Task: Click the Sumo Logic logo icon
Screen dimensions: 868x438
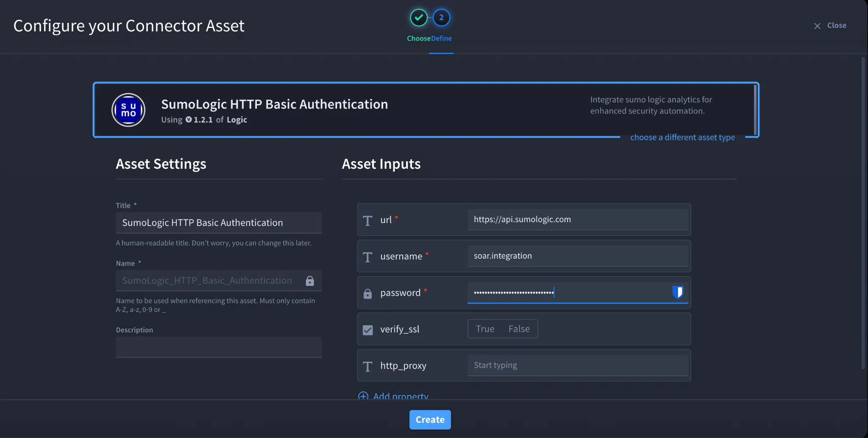Action: [128, 110]
